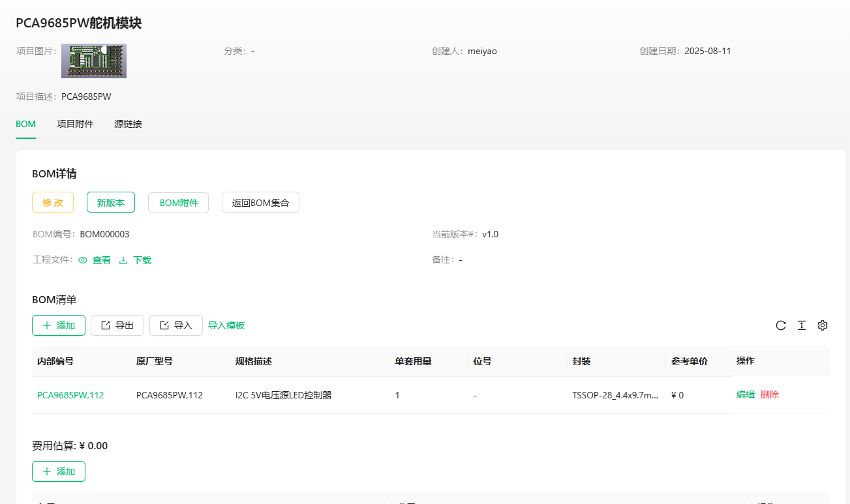Open PCA9685PW,112 internal number link
This screenshot has height=504, width=850.
coord(70,395)
